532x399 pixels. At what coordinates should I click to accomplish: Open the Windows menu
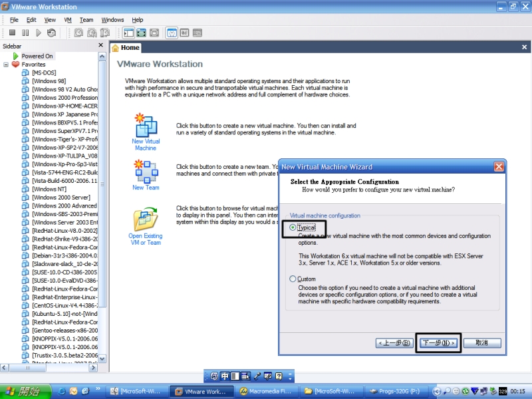(112, 20)
